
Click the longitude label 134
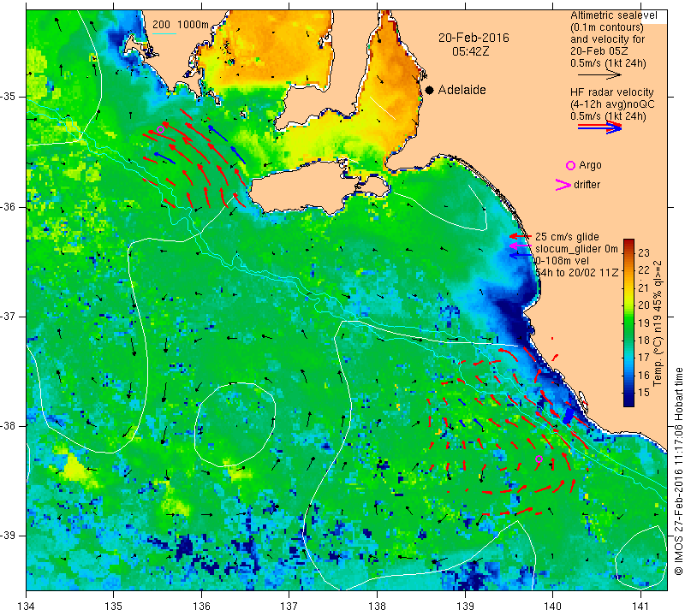pos(27,607)
